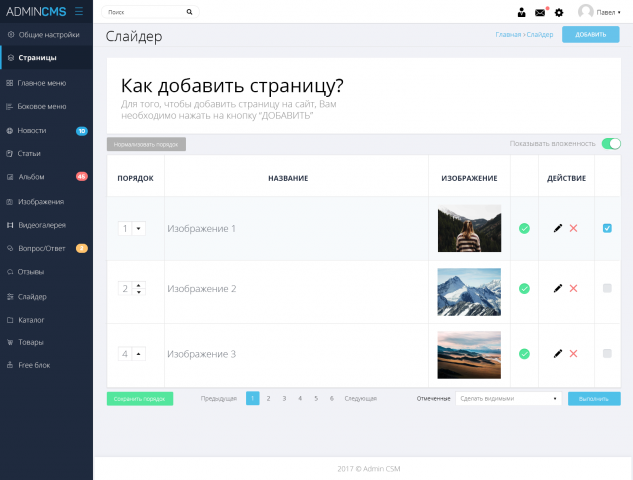This screenshot has width=633, height=480.
Task: Check the checkbox for Изображение 3
Action: pos(607,354)
